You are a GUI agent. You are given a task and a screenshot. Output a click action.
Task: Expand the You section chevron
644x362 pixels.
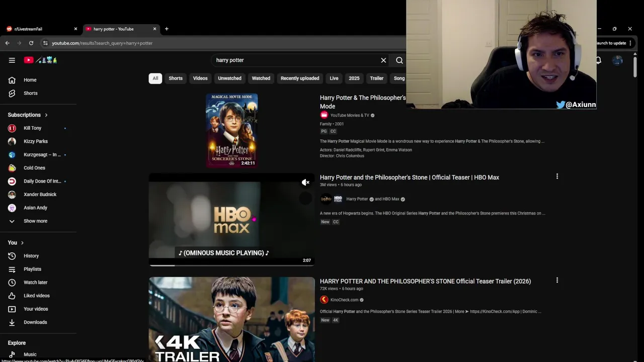click(x=22, y=243)
